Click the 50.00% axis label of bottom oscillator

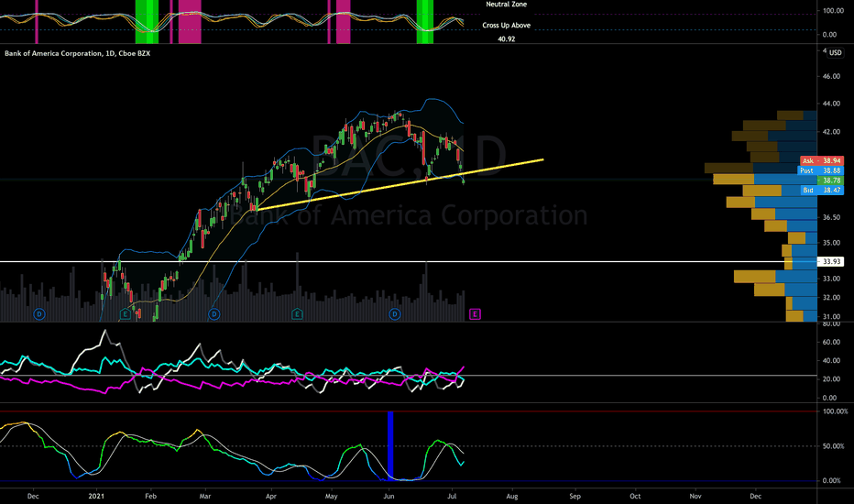tap(835, 446)
